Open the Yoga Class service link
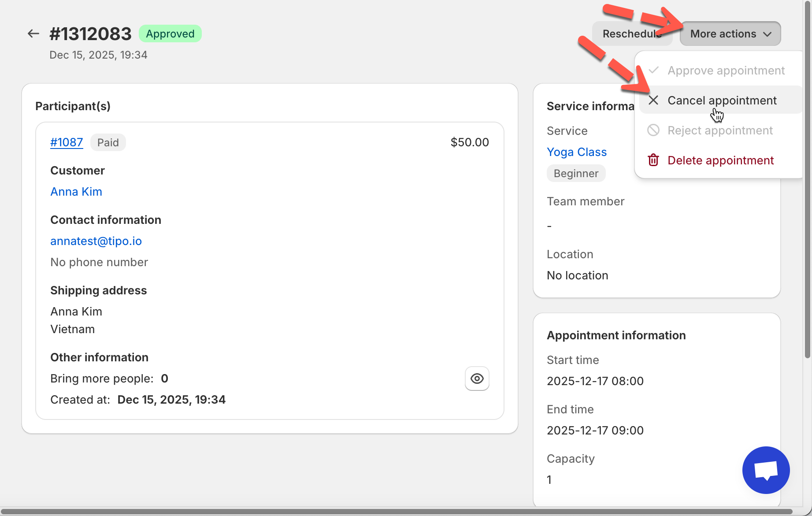This screenshot has width=812, height=516. point(576,152)
